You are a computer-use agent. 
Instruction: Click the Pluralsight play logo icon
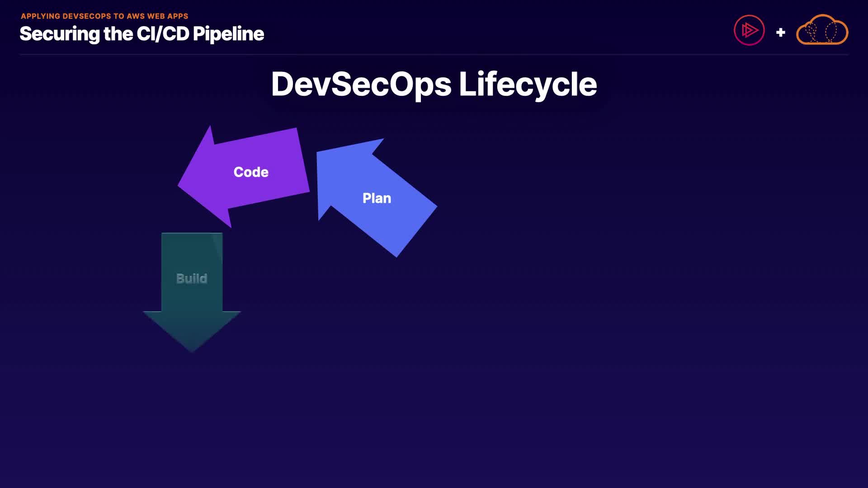[x=749, y=30]
